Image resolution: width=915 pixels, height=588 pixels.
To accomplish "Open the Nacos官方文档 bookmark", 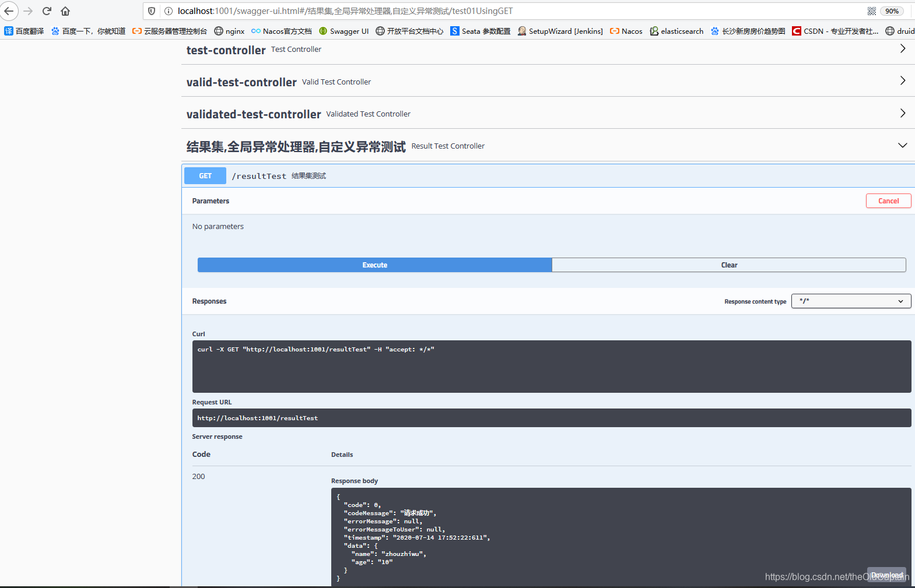I will pyautogui.click(x=282, y=31).
